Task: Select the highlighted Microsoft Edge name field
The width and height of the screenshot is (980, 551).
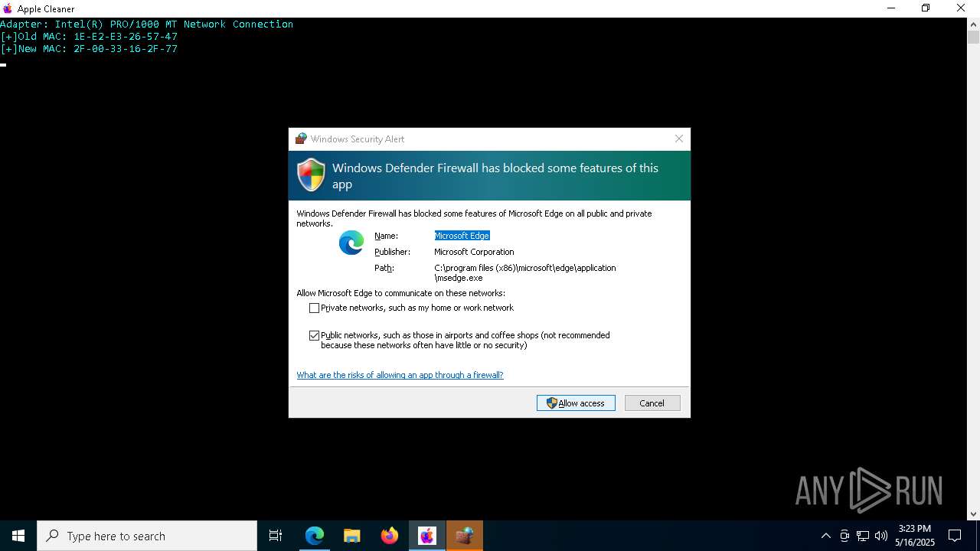Action: [x=462, y=236]
